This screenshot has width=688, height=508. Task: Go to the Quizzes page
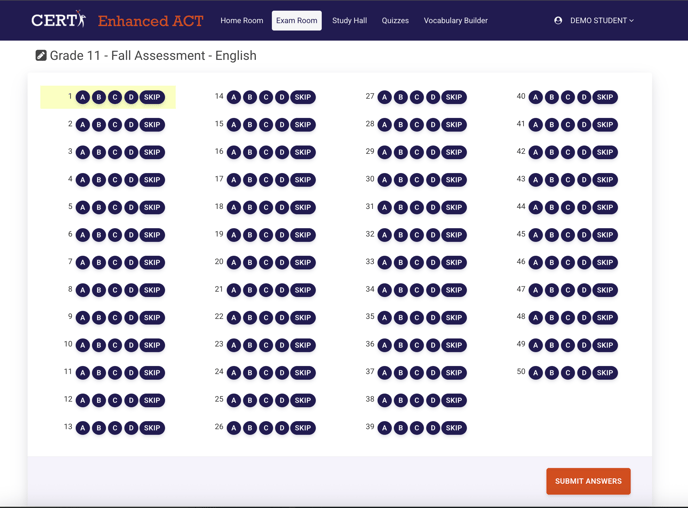tap(395, 20)
